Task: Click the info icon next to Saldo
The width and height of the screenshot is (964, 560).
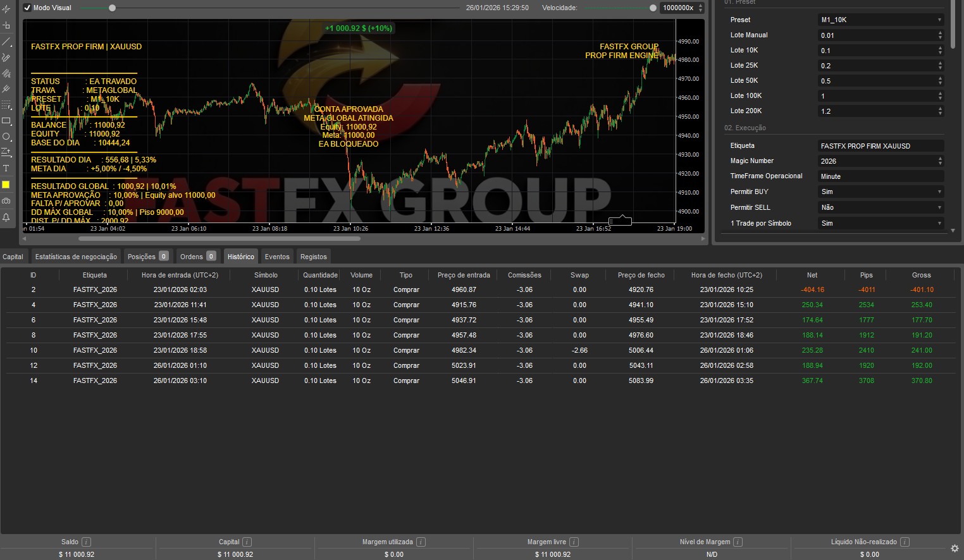Action: pos(87,542)
